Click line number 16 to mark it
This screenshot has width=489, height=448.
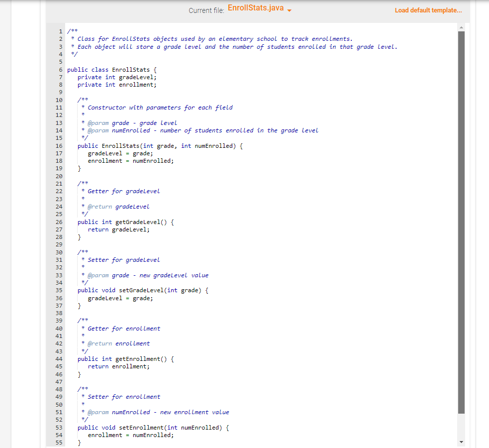(x=59, y=145)
